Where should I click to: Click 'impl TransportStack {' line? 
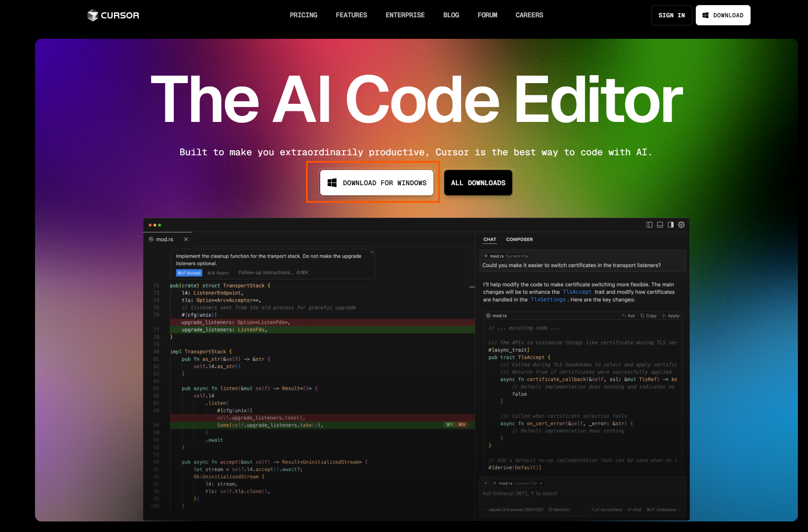coord(201,351)
